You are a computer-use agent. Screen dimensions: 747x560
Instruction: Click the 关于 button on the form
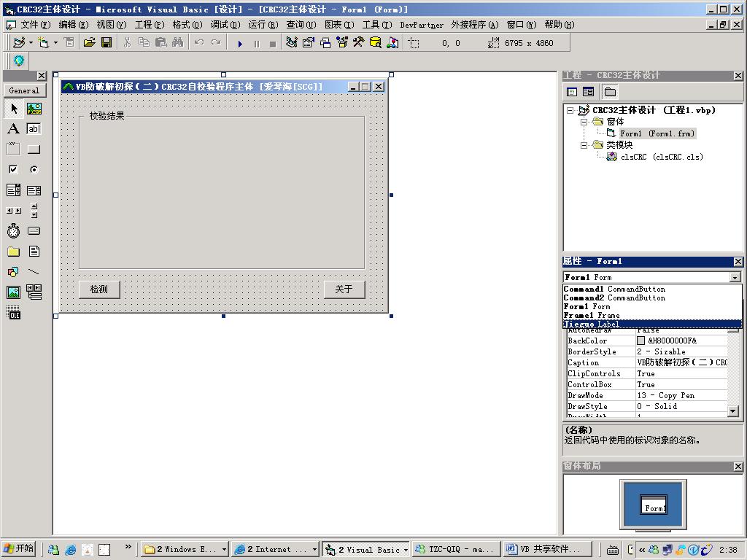[344, 289]
